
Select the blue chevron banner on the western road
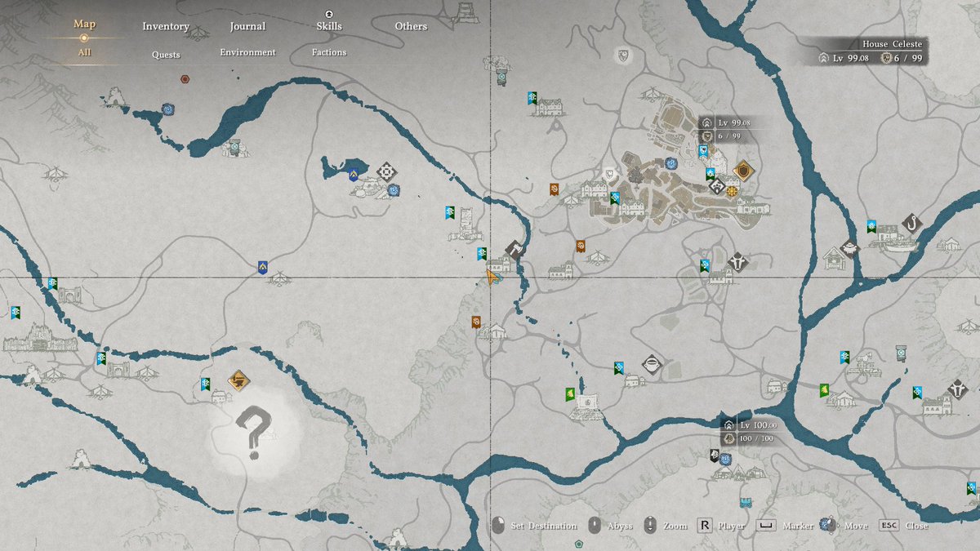coord(262,267)
